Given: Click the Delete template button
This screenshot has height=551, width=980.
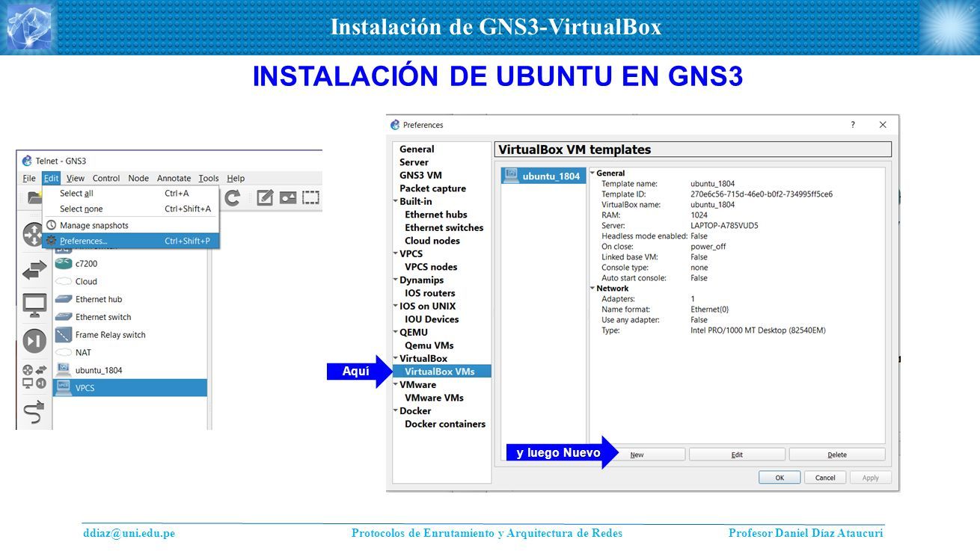Looking at the screenshot, I should tap(837, 455).
